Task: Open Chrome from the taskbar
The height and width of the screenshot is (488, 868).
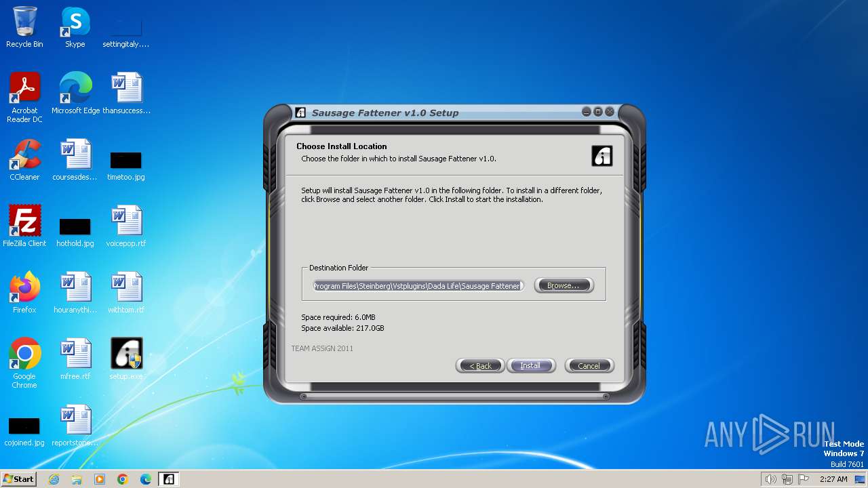Action: (123, 479)
